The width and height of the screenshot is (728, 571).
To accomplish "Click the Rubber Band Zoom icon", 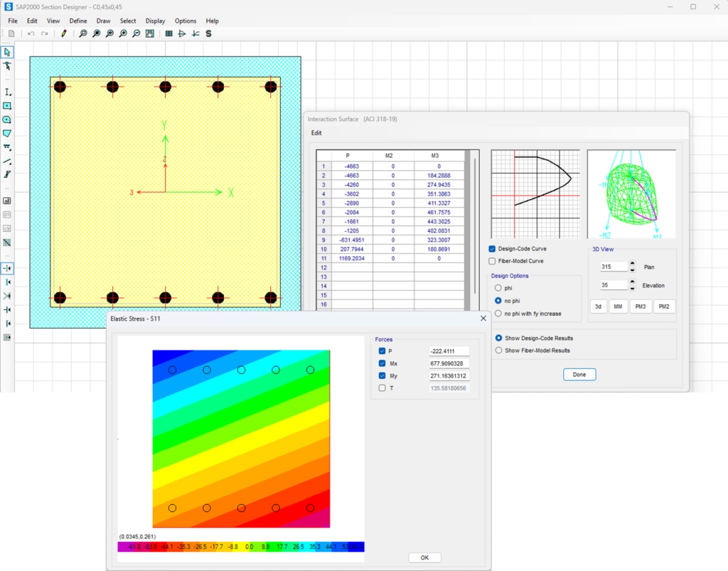I will [x=82, y=33].
